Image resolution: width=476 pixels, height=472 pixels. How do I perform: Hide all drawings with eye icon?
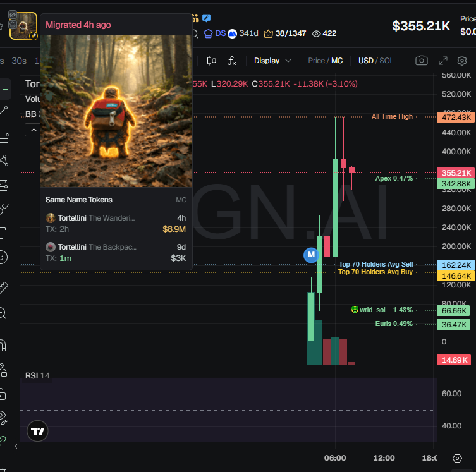[x=3, y=418]
